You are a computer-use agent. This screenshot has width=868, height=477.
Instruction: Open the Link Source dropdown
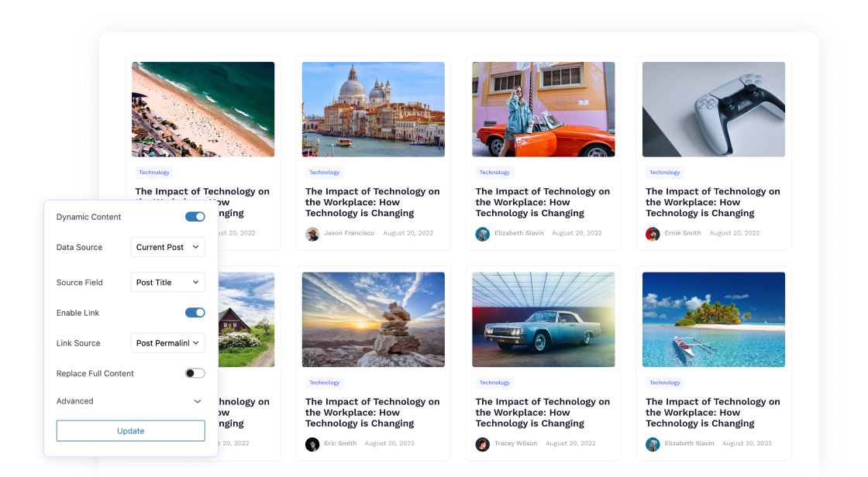(x=167, y=343)
